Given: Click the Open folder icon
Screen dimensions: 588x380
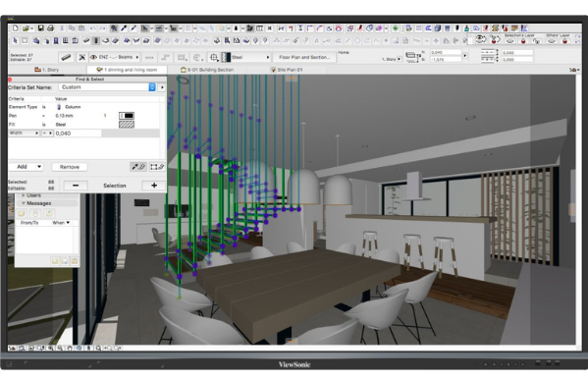Looking at the screenshot, I should [x=26, y=28].
